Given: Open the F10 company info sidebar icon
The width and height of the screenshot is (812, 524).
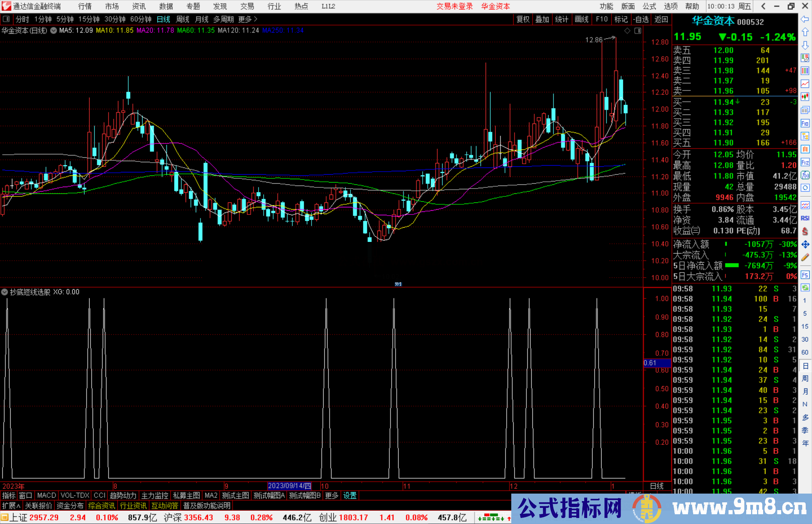Looking at the screenshot, I should click(805, 123).
